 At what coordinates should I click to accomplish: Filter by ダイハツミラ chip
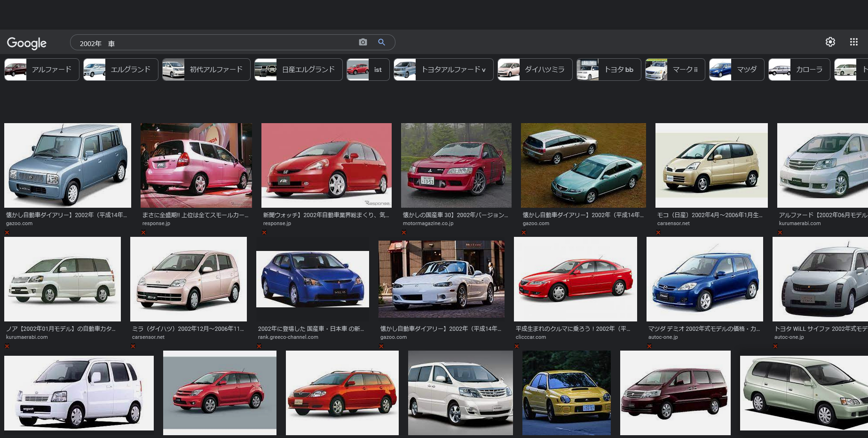tap(535, 70)
